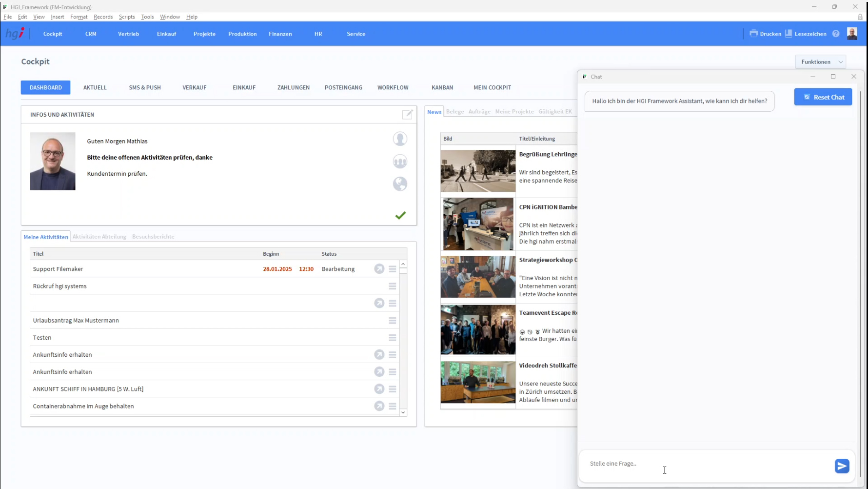Open Containerabnahme im Auge behalten arrow icon
The width and height of the screenshot is (868, 489).
click(379, 406)
